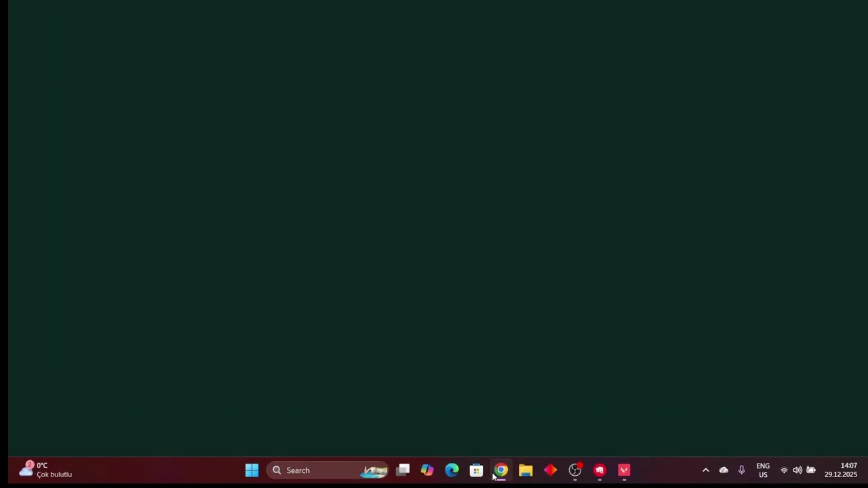Open Microsoft Edge browser

(x=452, y=470)
